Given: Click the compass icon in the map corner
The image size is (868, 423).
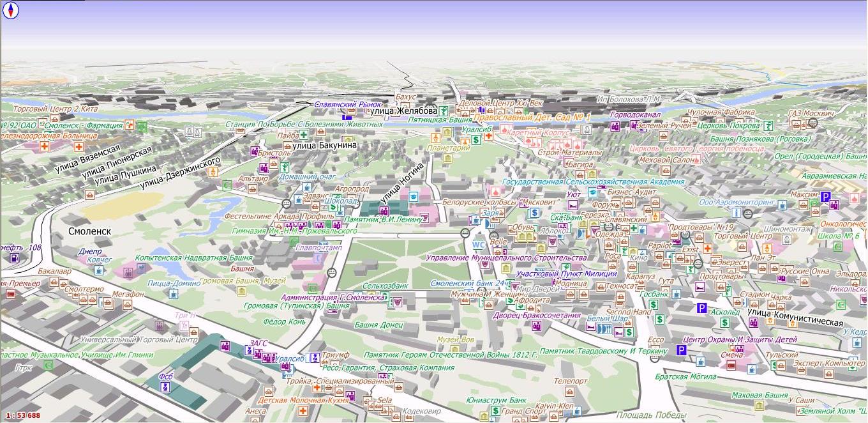Looking at the screenshot, I should click(x=11, y=10).
